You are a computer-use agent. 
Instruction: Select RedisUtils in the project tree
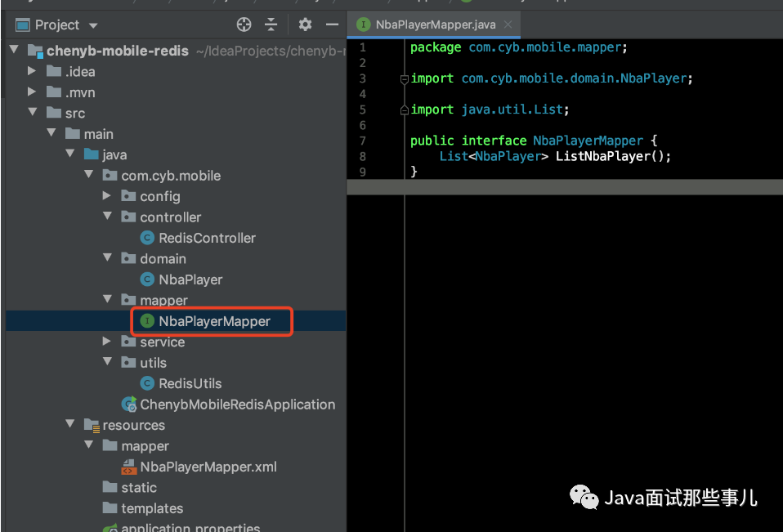pyautogui.click(x=190, y=384)
